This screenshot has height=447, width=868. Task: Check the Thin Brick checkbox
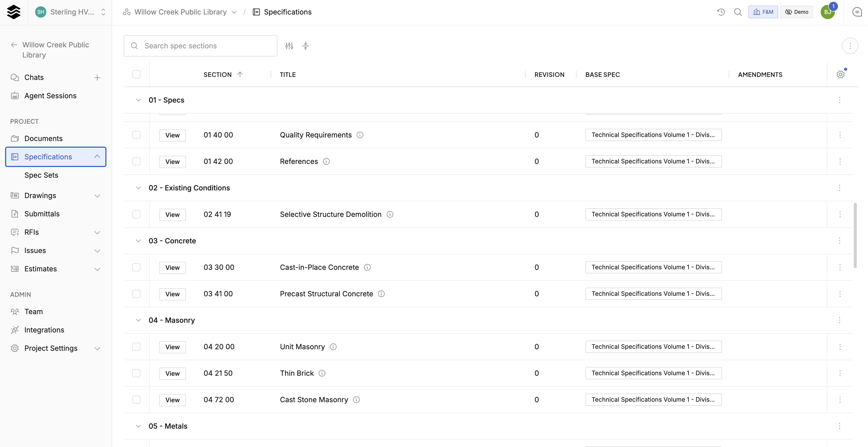tap(136, 373)
